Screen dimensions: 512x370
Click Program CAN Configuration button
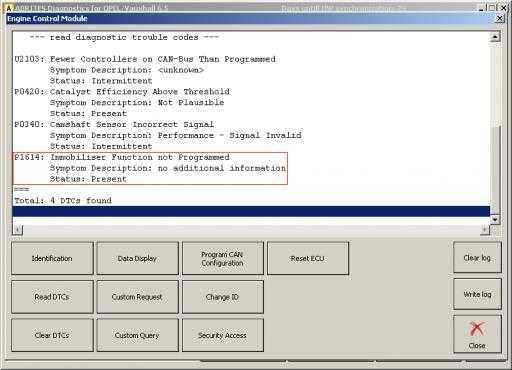coord(223,258)
